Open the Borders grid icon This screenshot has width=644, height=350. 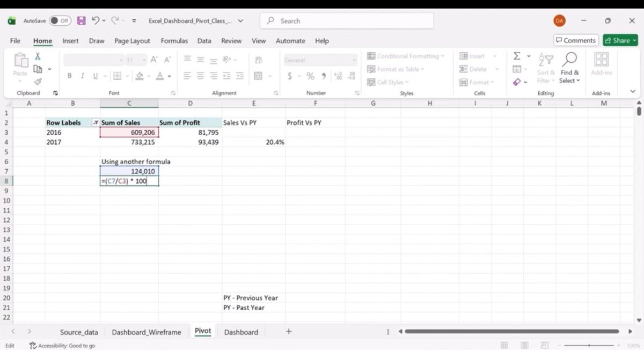pos(117,76)
